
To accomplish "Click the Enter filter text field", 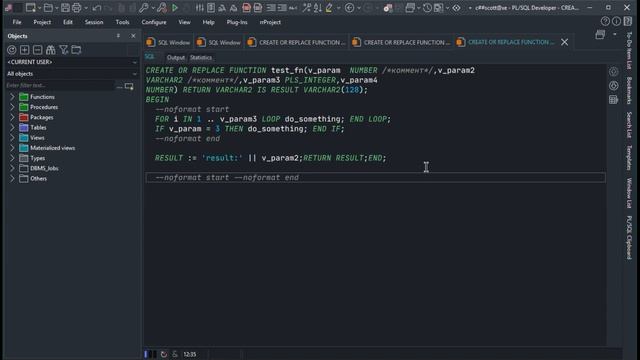I will point(60,85).
